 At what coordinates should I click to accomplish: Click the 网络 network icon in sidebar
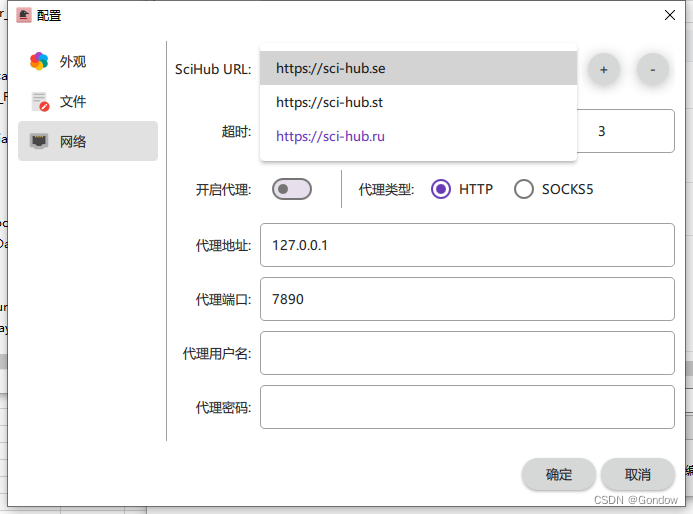tap(39, 141)
